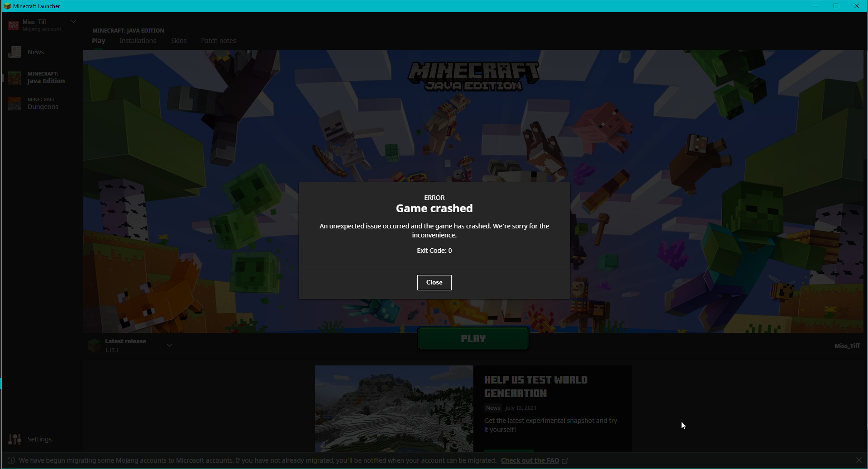Viewport: 868px width, 469px height.
Task: Dismiss the account migration notification bar
Action: [859, 460]
